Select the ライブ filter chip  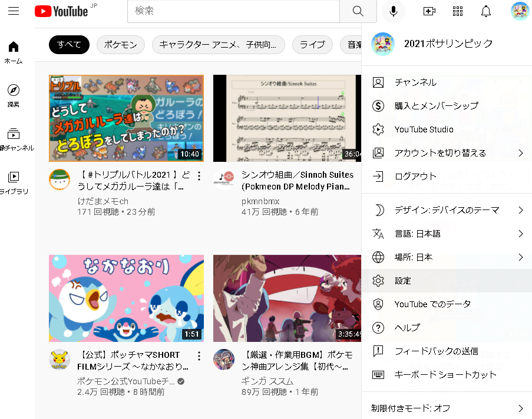coord(312,45)
